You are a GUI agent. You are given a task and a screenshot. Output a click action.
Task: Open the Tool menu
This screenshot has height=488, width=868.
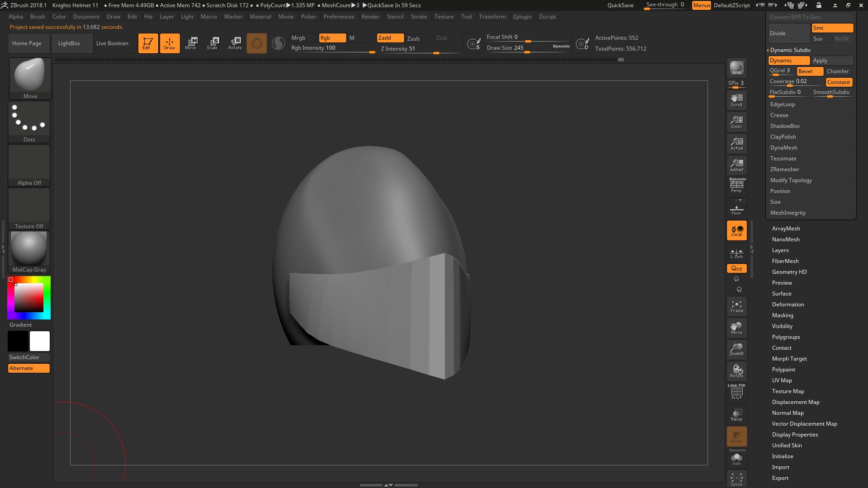tap(466, 17)
